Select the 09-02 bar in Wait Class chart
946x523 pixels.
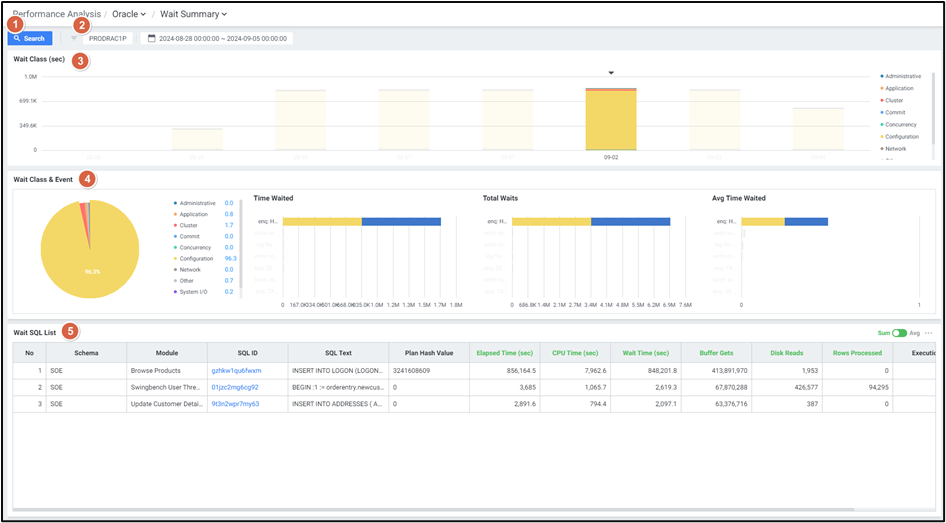tap(611, 119)
